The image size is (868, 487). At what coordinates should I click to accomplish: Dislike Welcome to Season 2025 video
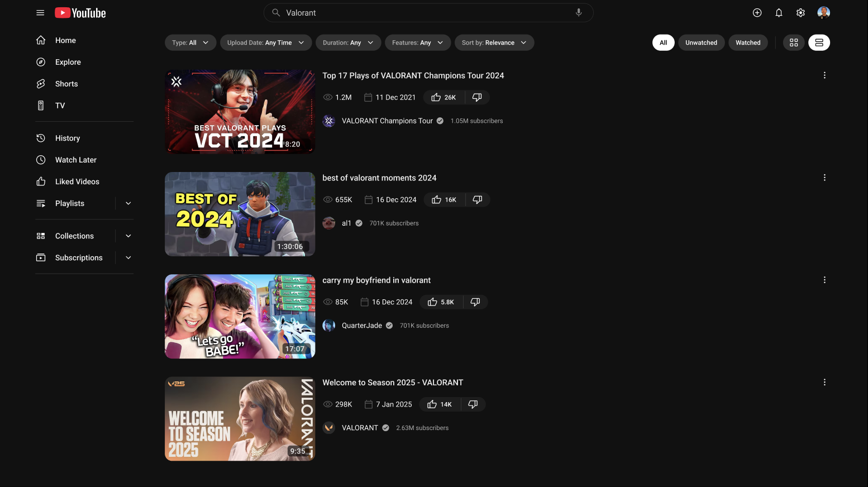pos(473,404)
